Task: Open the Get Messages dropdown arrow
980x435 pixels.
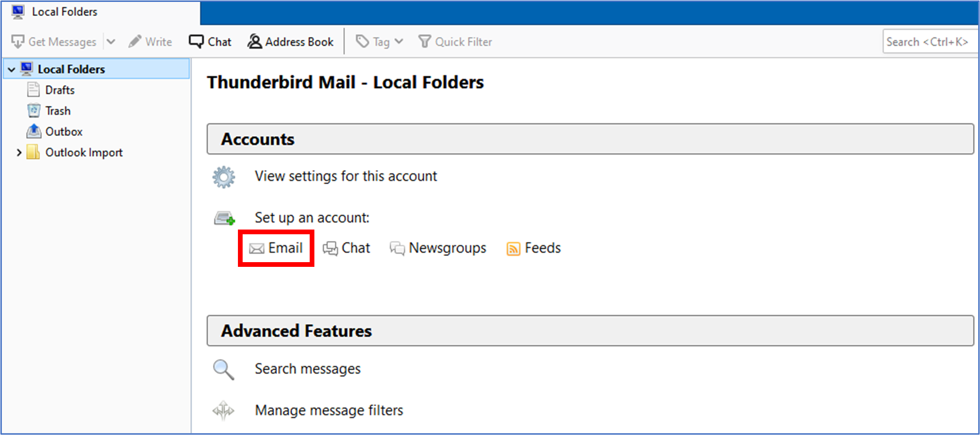Action: (x=111, y=42)
